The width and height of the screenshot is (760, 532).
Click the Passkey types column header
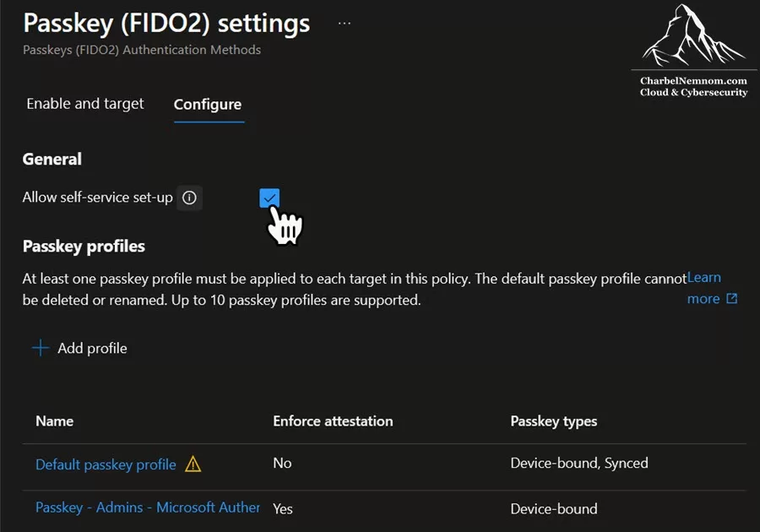click(553, 421)
